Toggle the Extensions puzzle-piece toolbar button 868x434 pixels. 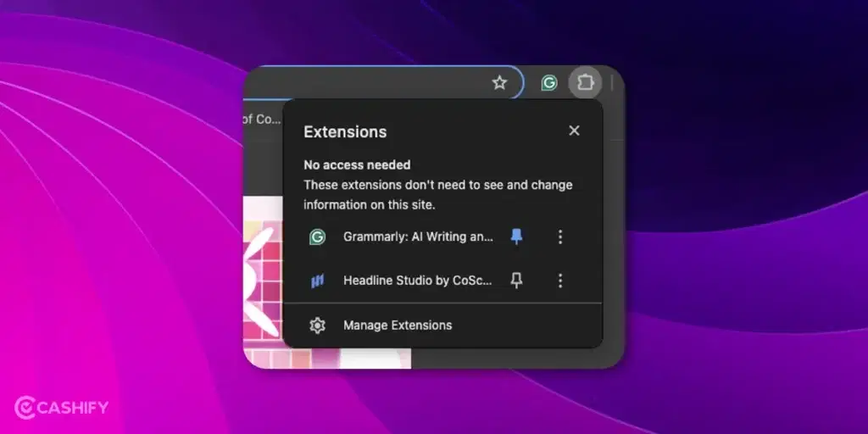pyautogui.click(x=585, y=83)
